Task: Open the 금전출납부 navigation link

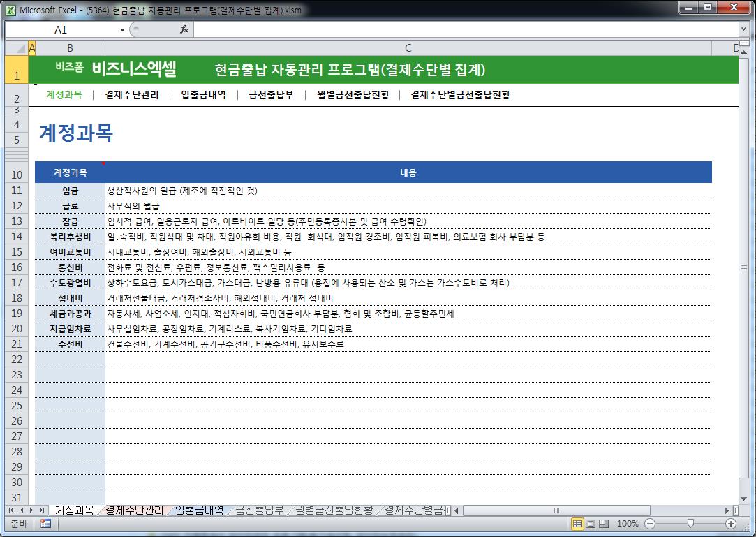Action: (x=271, y=94)
